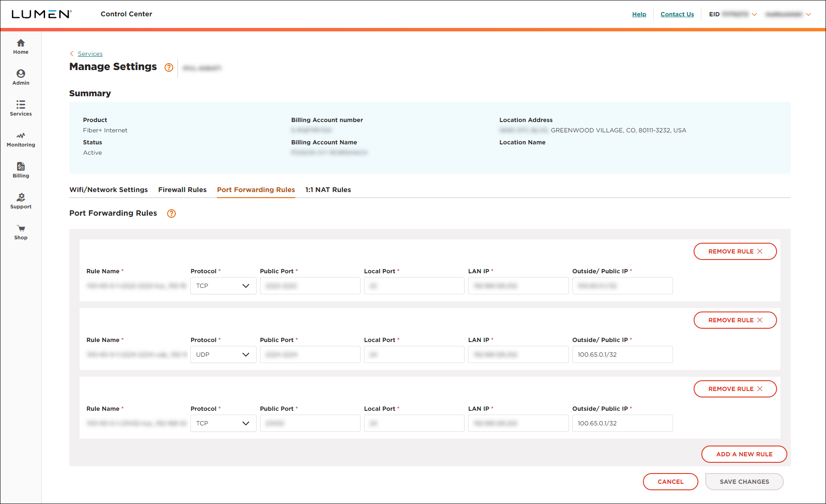Click the Remove Rule on second entry
The height and width of the screenshot is (504, 826).
(734, 320)
